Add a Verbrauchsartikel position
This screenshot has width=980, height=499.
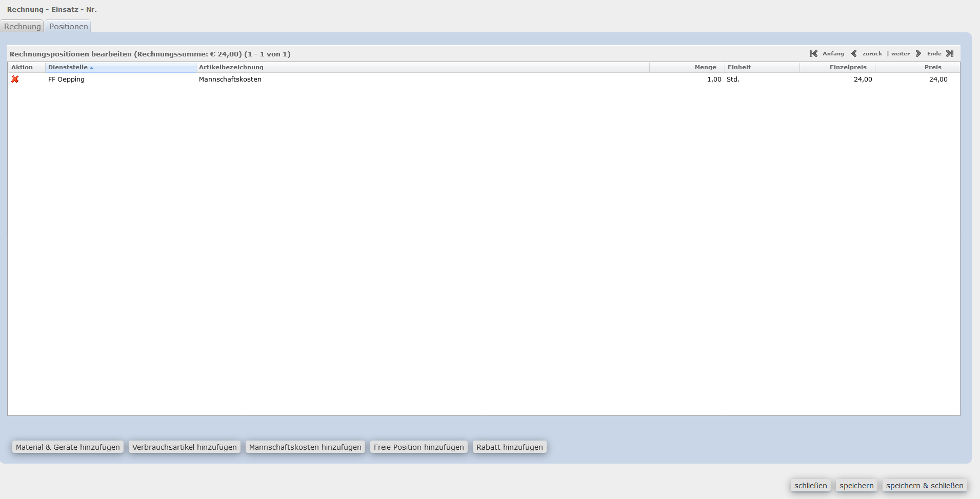click(184, 447)
